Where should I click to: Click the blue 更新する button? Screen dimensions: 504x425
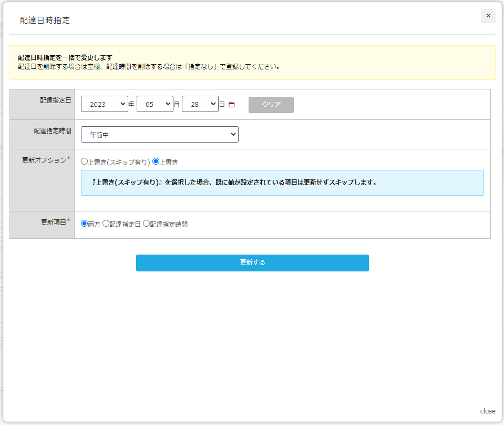pos(252,262)
